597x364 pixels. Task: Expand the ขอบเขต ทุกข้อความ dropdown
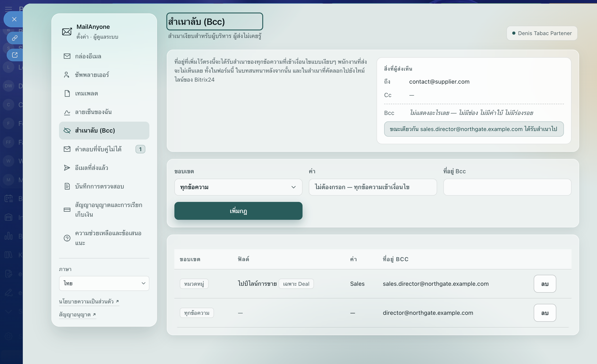tap(238, 187)
